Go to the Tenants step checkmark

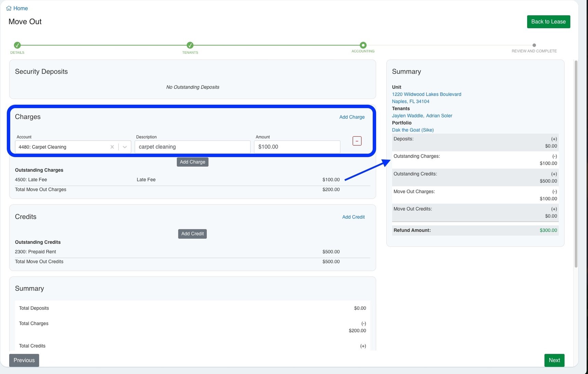[x=190, y=45]
